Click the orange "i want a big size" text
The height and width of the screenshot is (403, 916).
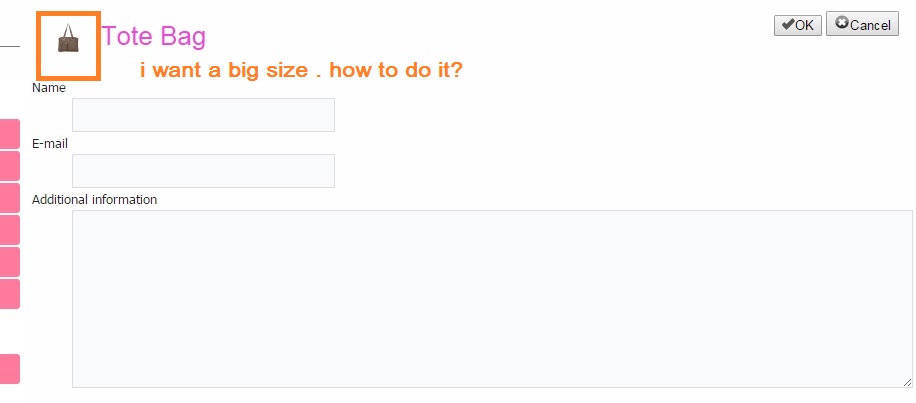coord(300,71)
